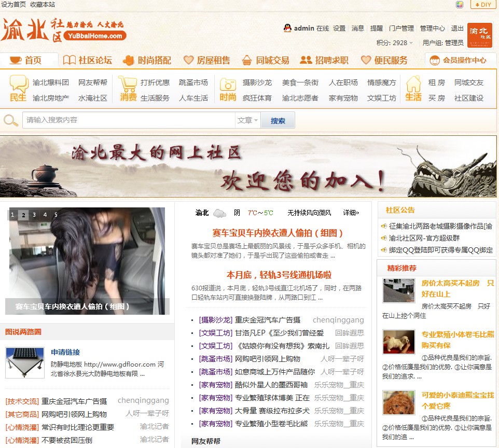Click the 生活 house icon
The image size is (499, 448).
[x=413, y=84]
